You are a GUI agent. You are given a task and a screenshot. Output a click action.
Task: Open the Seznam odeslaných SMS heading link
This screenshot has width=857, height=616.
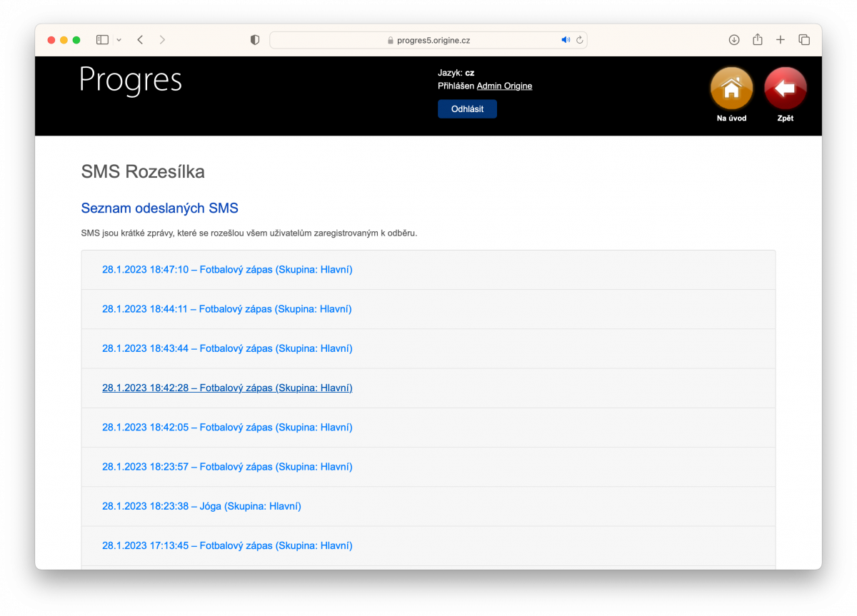[159, 208]
